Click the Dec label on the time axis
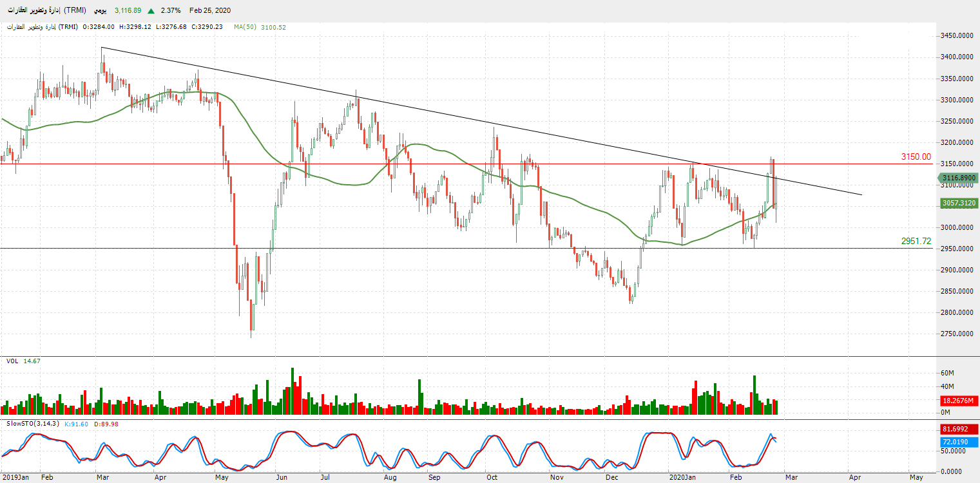The width and height of the screenshot is (980, 483). coord(612,478)
